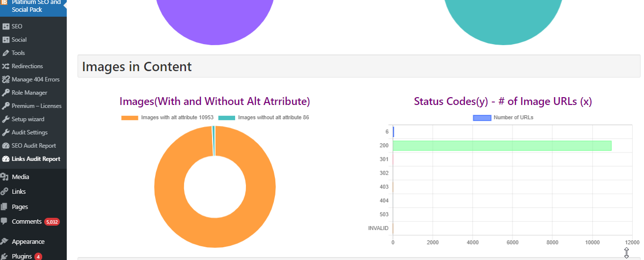Click the Tools pencil icon
Image resolution: width=644 pixels, height=260 pixels.
pyautogui.click(x=6, y=53)
